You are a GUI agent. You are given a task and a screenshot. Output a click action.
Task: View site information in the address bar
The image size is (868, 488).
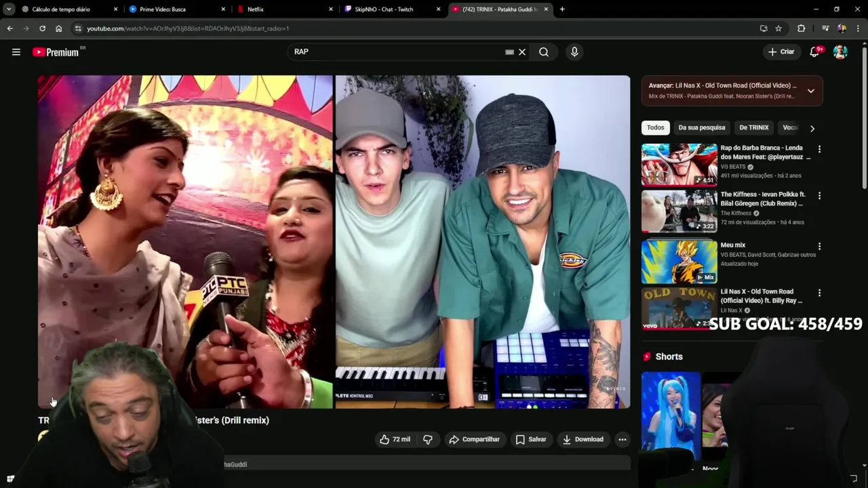click(x=78, y=28)
